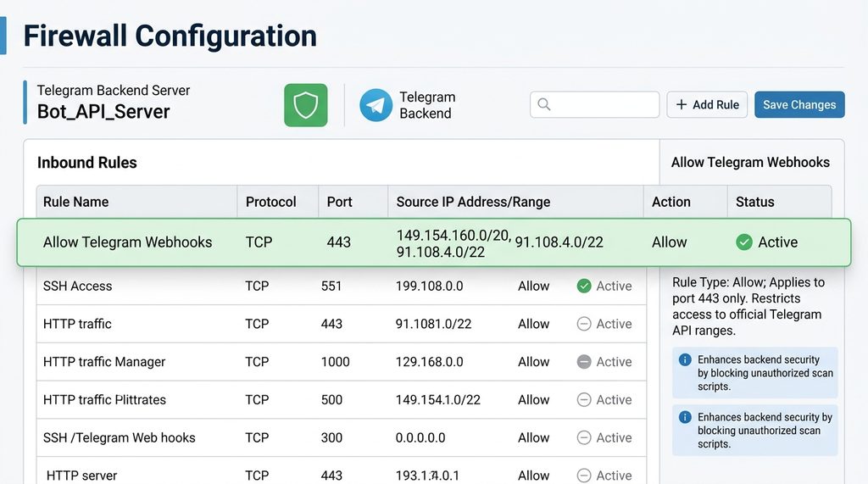
Task: Toggle the status icon for SSH /Telegram Web hooks
Action: [x=584, y=438]
